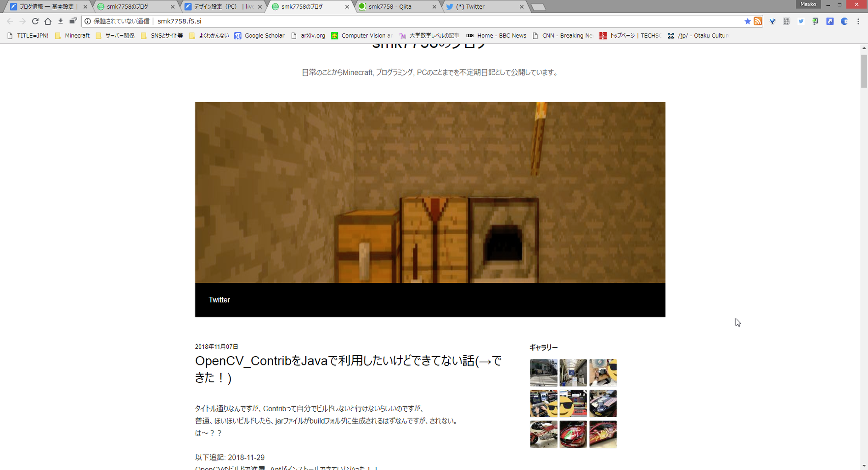Expand the Minecraft bookmark folder
The image size is (868, 470).
point(72,35)
